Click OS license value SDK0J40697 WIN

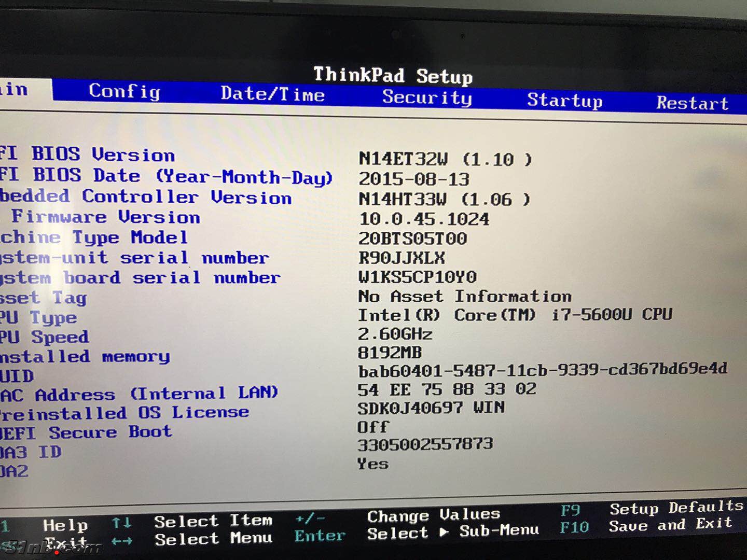431,408
